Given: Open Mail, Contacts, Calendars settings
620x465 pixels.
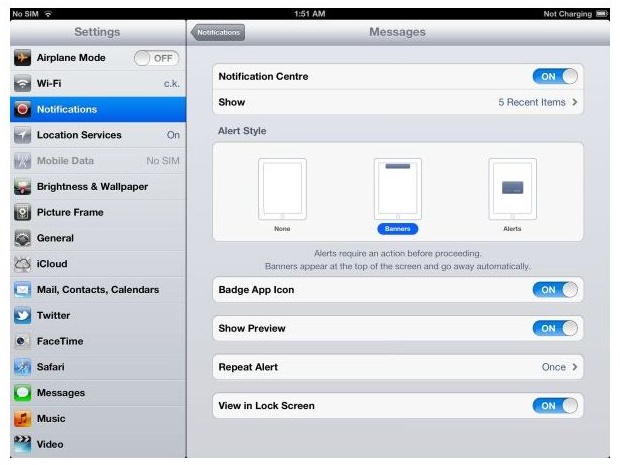Looking at the screenshot, I should tap(98, 289).
